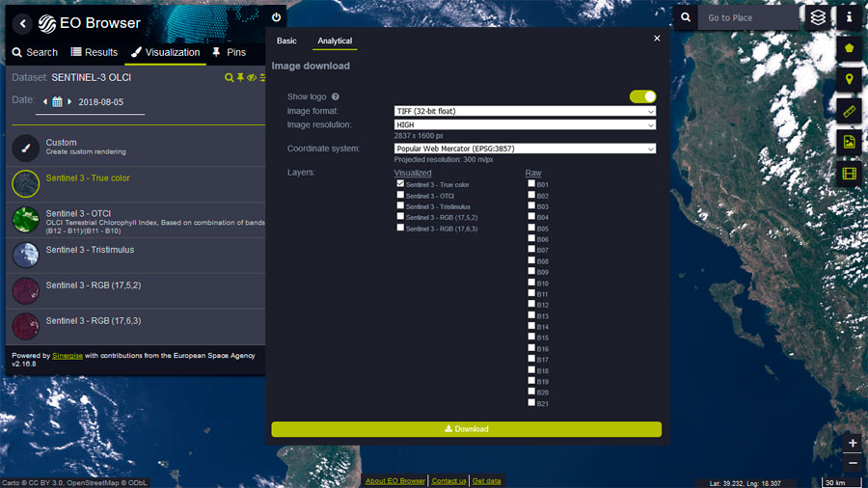868x488 pixels.
Task: Toggle the Show logo switch
Action: (x=642, y=96)
